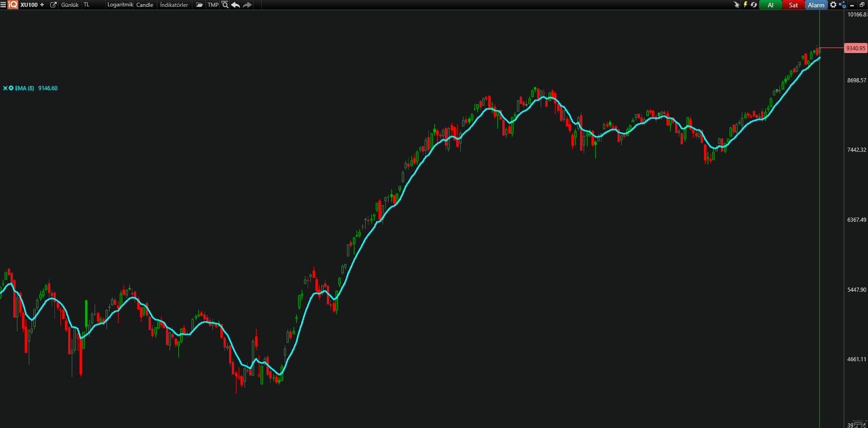Open the Günlük period dropdown
Image resolution: width=868 pixels, height=428 pixels.
point(70,5)
